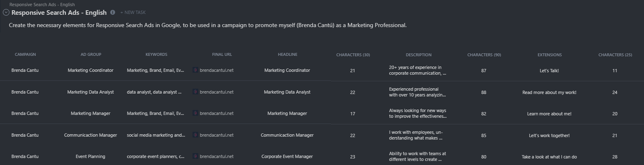Edit the Corporate Event Manager headline cell
This screenshot has width=644, height=165.
click(x=287, y=156)
